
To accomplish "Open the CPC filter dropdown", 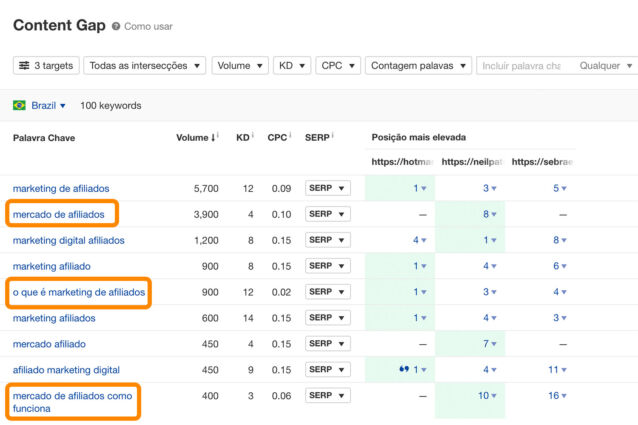I will click(x=337, y=66).
